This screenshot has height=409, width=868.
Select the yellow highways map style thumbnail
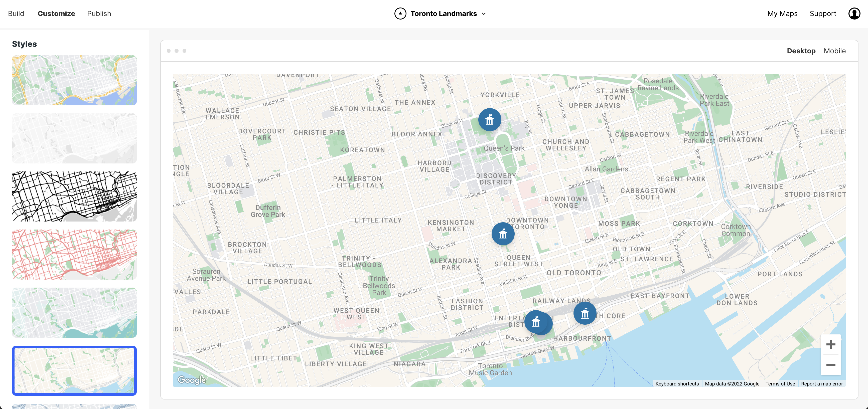tap(74, 81)
